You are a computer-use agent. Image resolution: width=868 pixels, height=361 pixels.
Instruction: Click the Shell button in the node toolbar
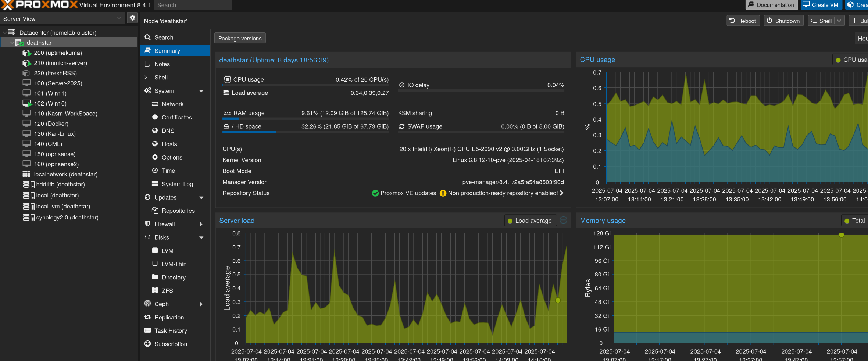pyautogui.click(x=821, y=21)
